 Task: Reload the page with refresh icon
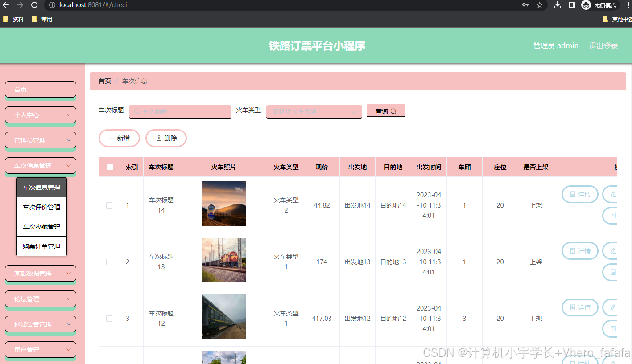pos(34,5)
